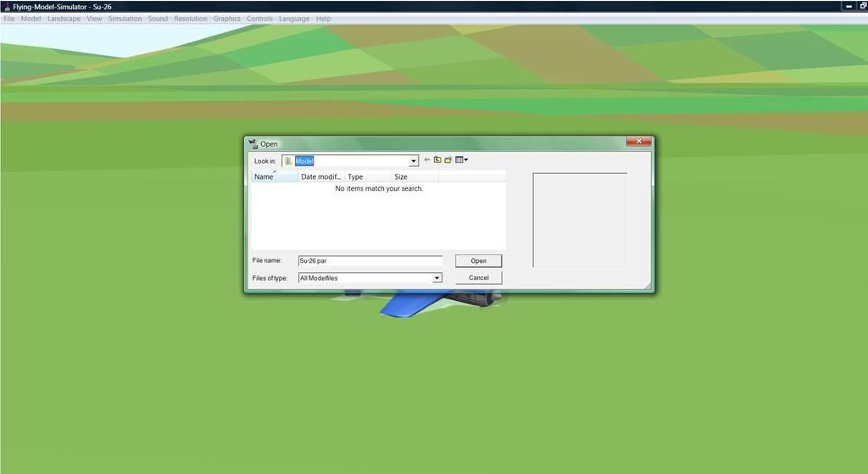Expand the Look in dropdown
This screenshot has height=474, width=868.
(x=413, y=161)
